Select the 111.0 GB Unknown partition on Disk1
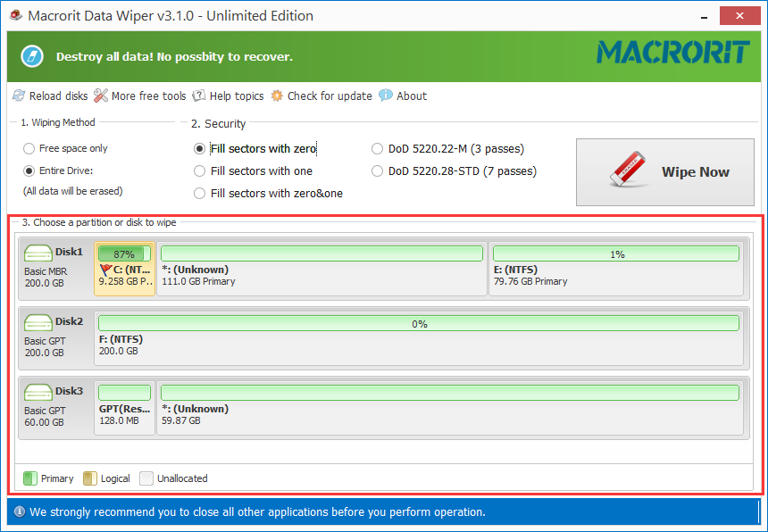This screenshot has height=532, width=768. coord(321,269)
